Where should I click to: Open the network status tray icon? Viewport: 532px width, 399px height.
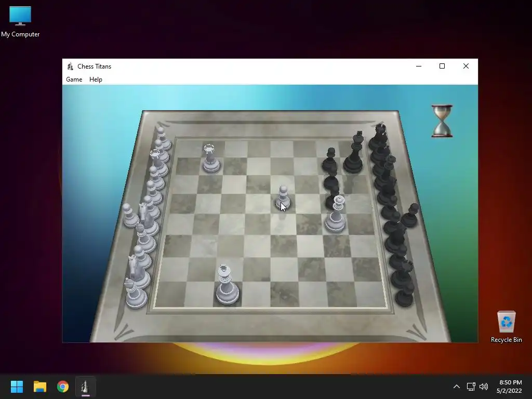471,387
